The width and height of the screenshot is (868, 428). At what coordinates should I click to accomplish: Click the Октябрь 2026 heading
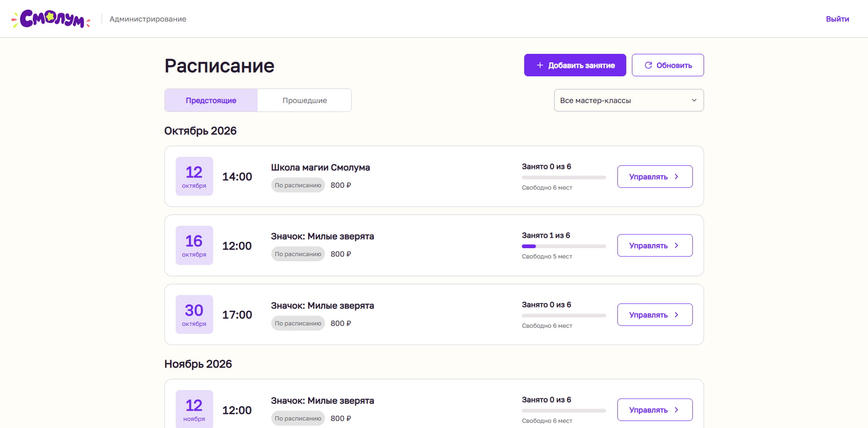[x=200, y=131]
